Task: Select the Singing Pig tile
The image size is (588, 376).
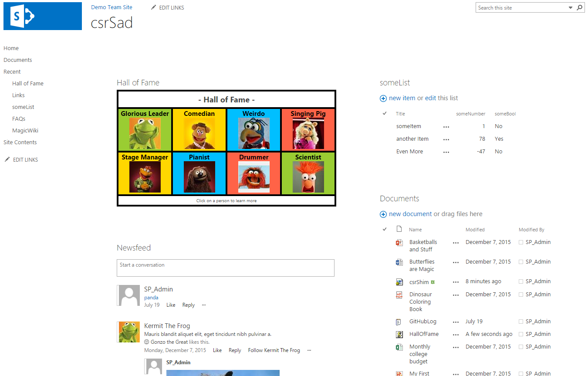Action: [308, 129]
